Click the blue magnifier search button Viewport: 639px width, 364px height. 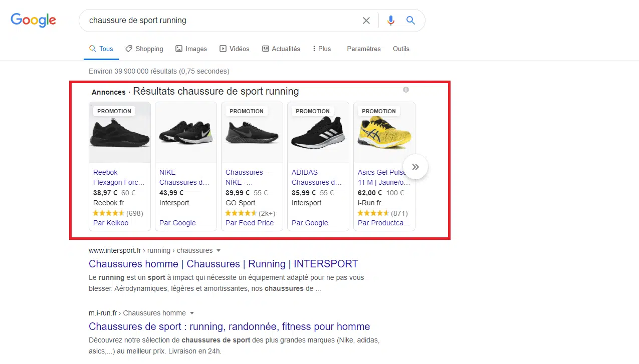coord(410,21)
